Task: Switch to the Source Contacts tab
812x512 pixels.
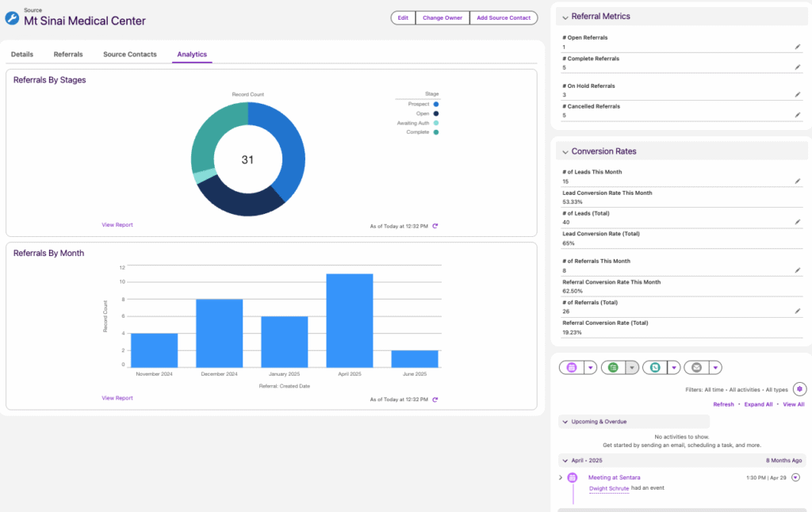Action: [130, 55]
